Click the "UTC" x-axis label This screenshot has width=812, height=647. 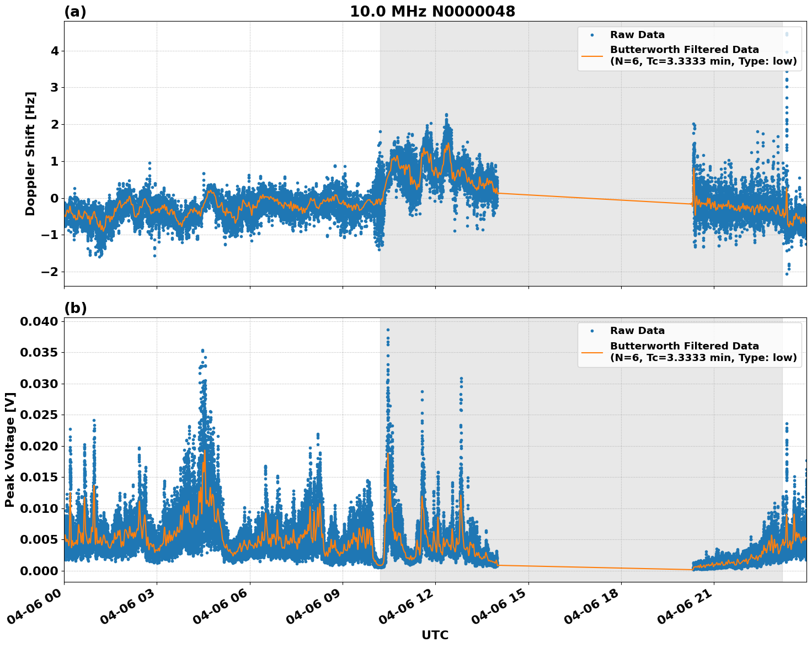[x=435, y=635]
